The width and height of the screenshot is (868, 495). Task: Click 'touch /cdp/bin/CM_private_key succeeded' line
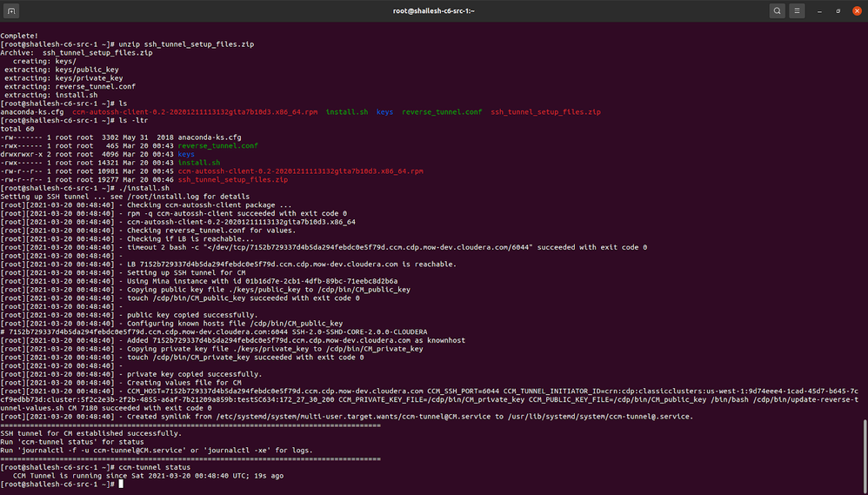click(182, 358)
